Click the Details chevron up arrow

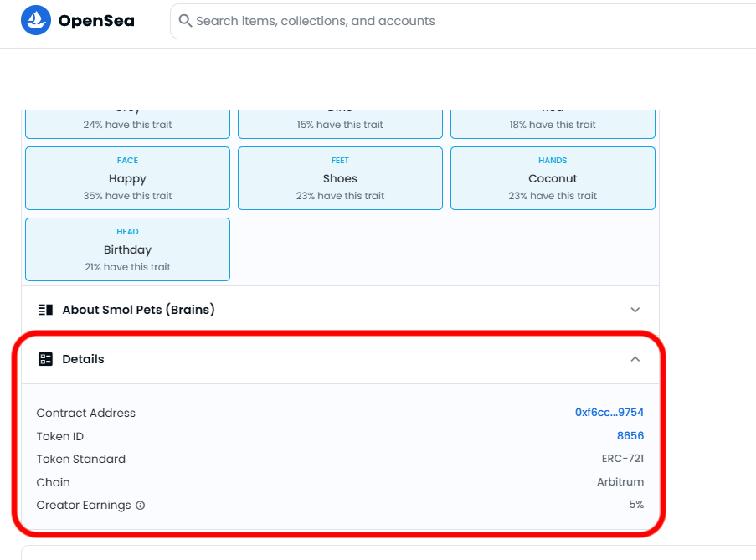pyautogui.click(x=635, y=359)
